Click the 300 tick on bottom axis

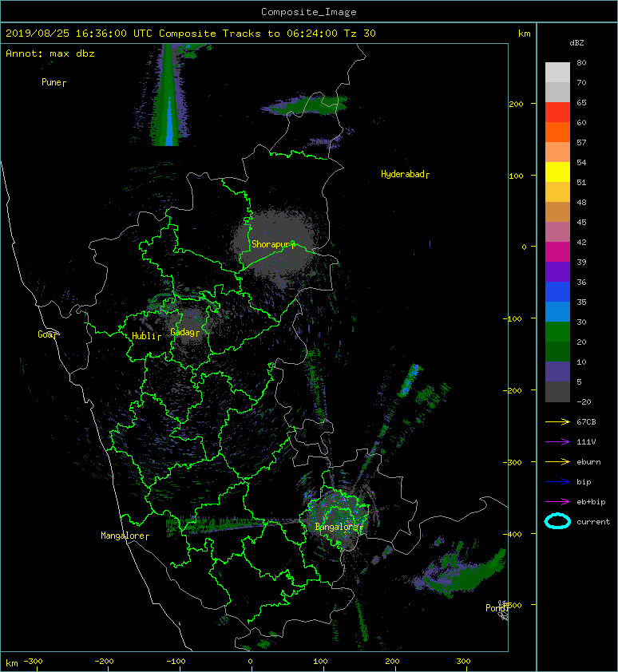tap(464, 662)
